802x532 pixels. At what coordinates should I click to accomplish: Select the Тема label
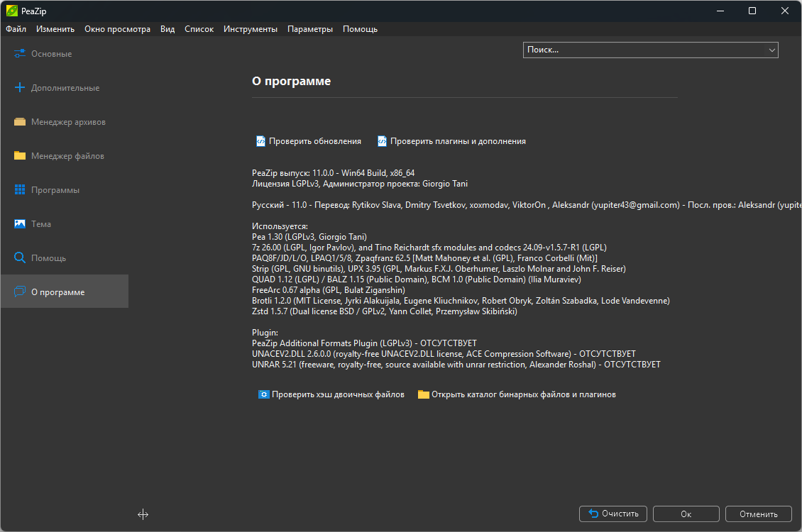(x=41, y=224)
